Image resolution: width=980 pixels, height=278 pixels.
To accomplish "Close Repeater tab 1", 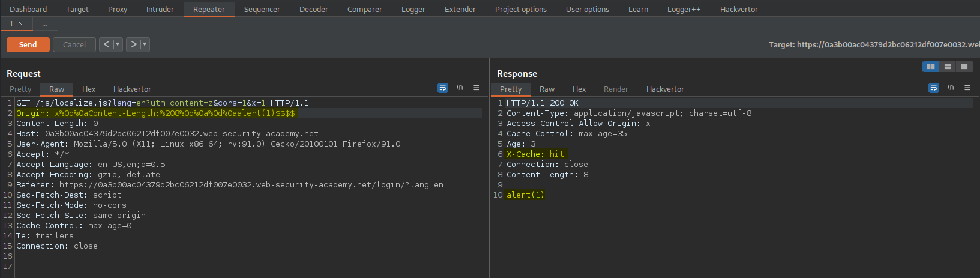I will pos(20,24).
